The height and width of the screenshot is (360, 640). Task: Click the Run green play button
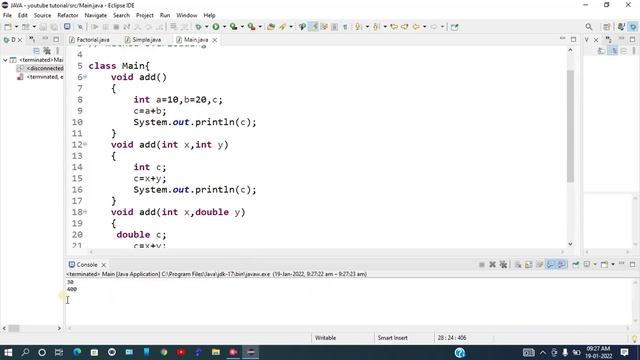(x=216, y=27)
